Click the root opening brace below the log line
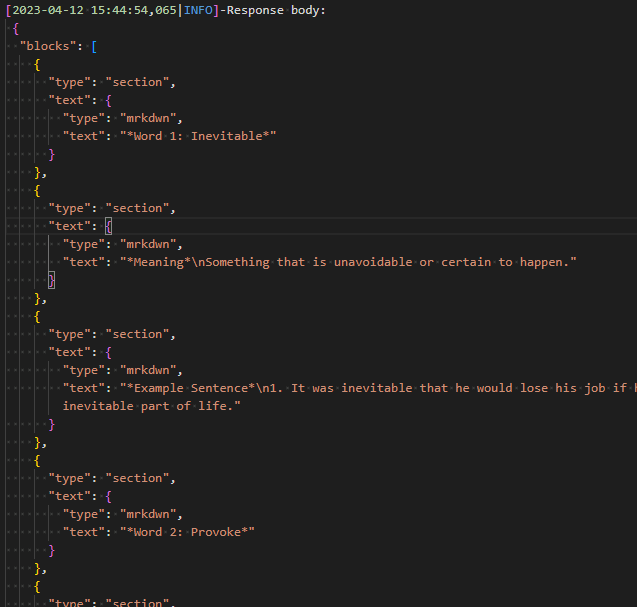The image size is (637, 607). coord(15,29)
